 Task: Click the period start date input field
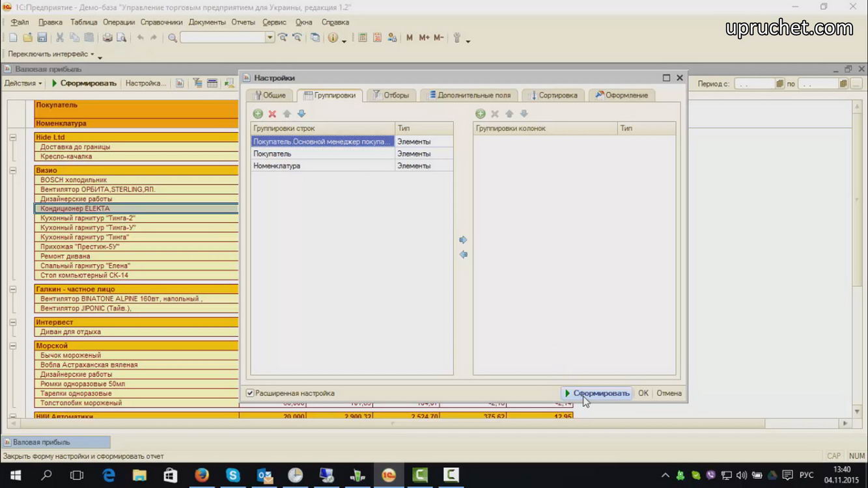[x=755, y=84]
